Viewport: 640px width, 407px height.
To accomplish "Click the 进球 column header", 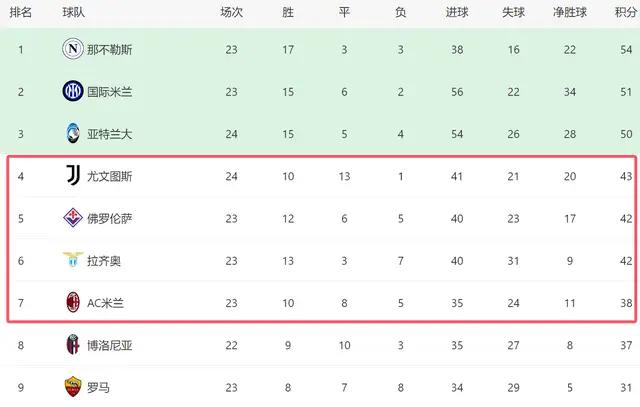I will 457,12.
